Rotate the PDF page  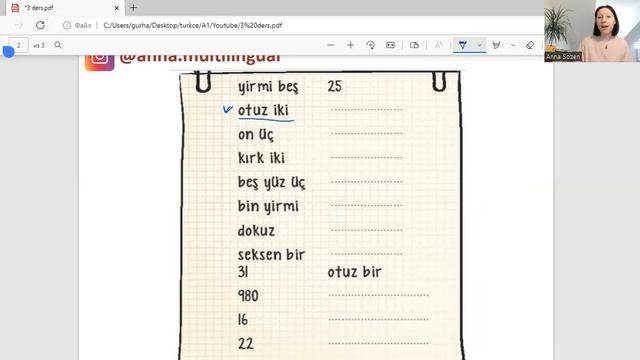(370, 45)
